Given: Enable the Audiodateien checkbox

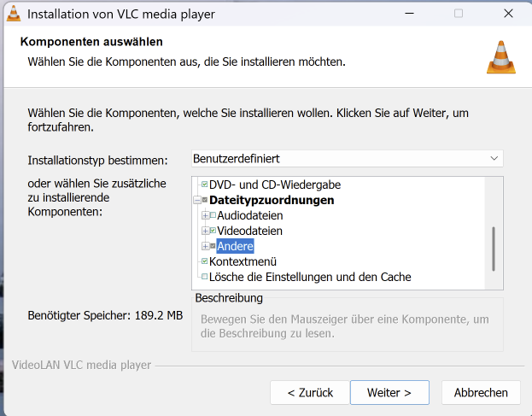Looking at the screenshot, I should tap(213, 215).
